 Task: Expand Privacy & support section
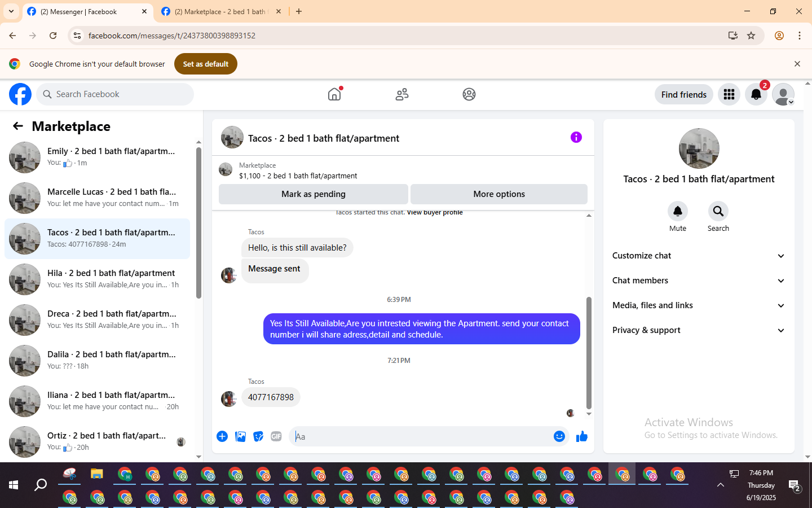[699, 330]
